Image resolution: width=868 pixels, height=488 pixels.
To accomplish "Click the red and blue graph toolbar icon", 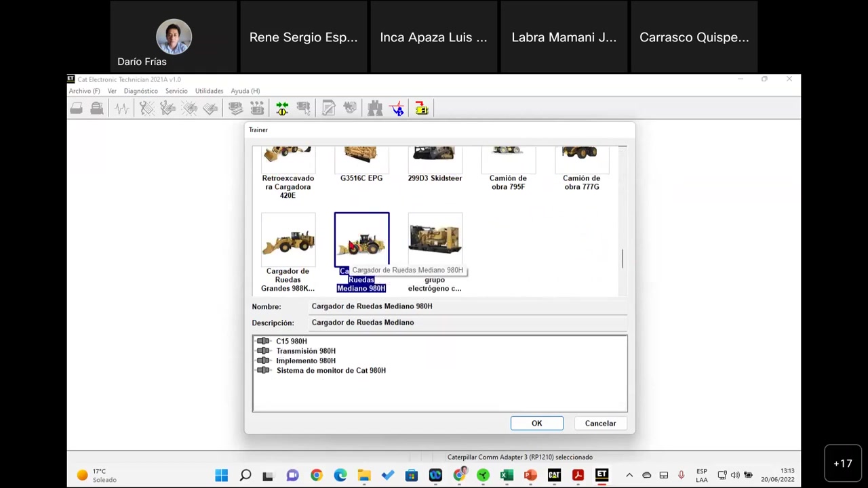I will click(397, 108).
